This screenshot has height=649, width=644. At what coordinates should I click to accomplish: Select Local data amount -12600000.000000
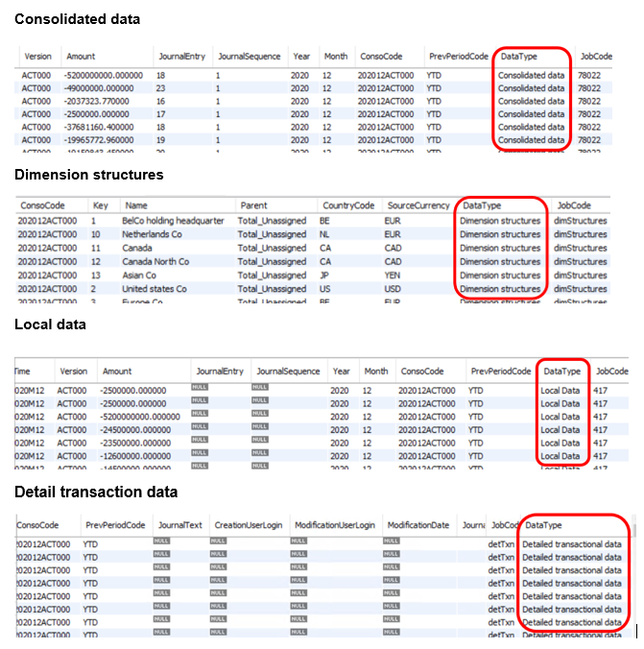click(135, 456)
